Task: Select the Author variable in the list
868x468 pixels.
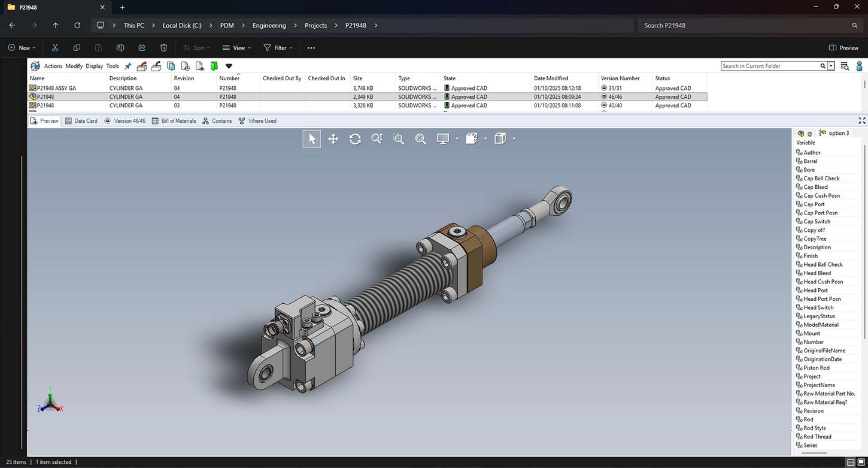Action: [x=812, y=153]
